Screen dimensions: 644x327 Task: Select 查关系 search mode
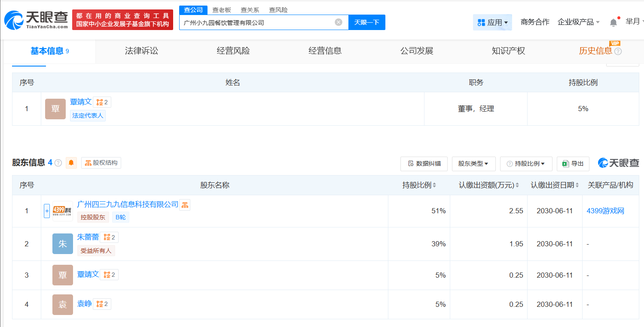[250, 10]
